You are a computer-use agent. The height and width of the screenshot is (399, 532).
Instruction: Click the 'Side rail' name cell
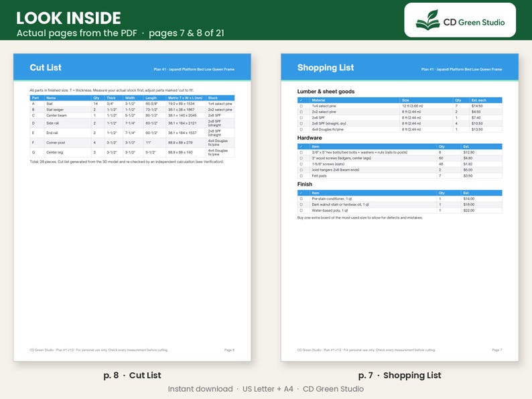tap(52, 123)
